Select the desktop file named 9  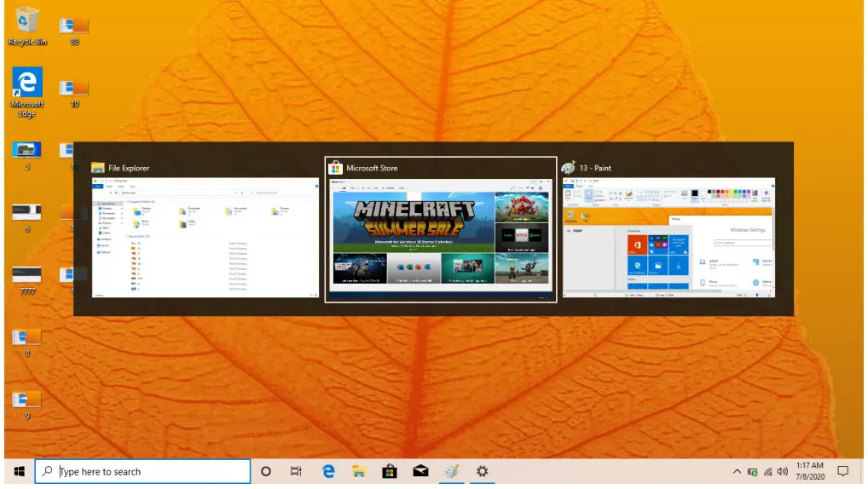pyautogui.click(x=26, y=406)
